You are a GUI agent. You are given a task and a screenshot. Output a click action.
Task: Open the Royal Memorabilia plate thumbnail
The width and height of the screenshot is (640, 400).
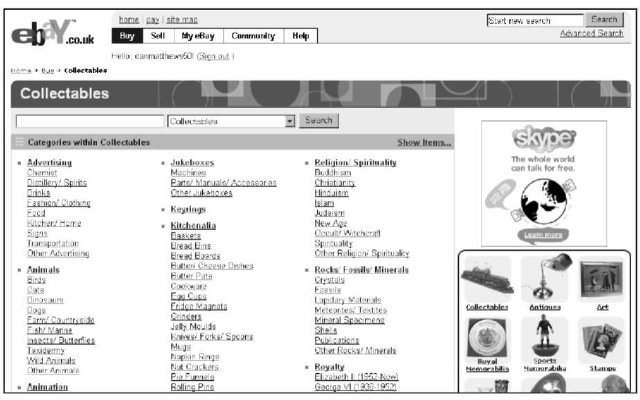tap(487, 337)
